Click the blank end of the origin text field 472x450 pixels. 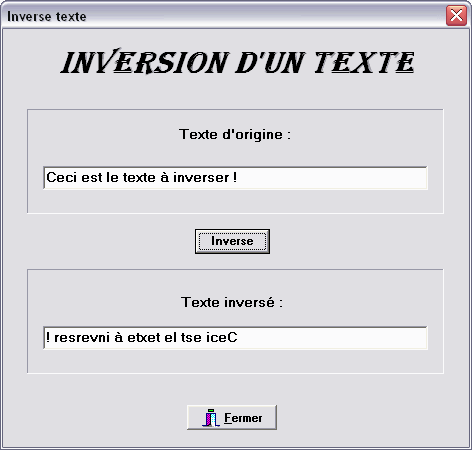pos(330,178)
